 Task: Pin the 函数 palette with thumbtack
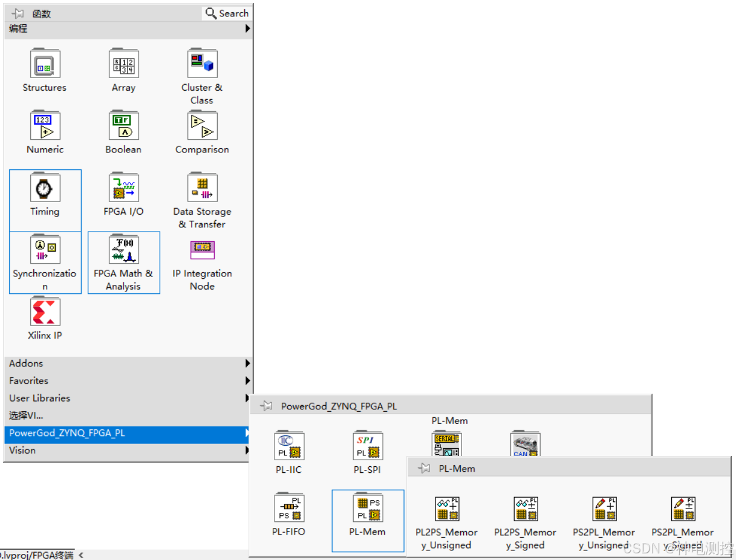pos(18,13)
